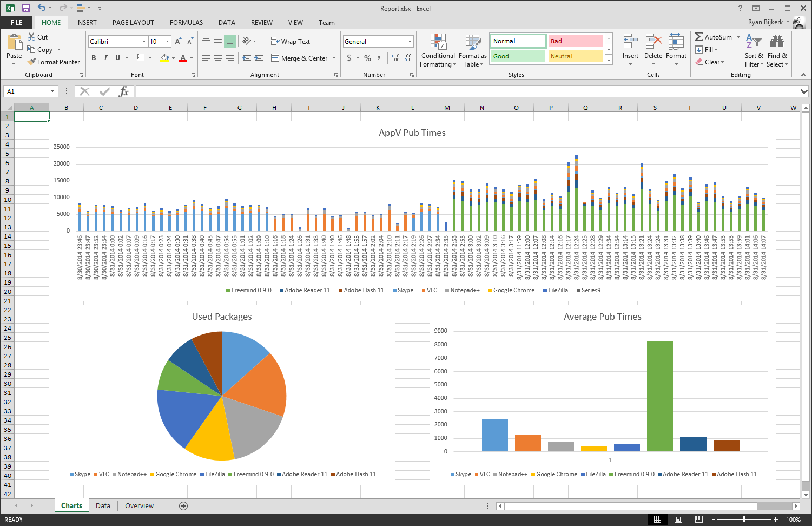Click the Sort & Filter icon
The height and width of the screenshot is (526, 812).
pyautogui.click(x=754, y=42)
